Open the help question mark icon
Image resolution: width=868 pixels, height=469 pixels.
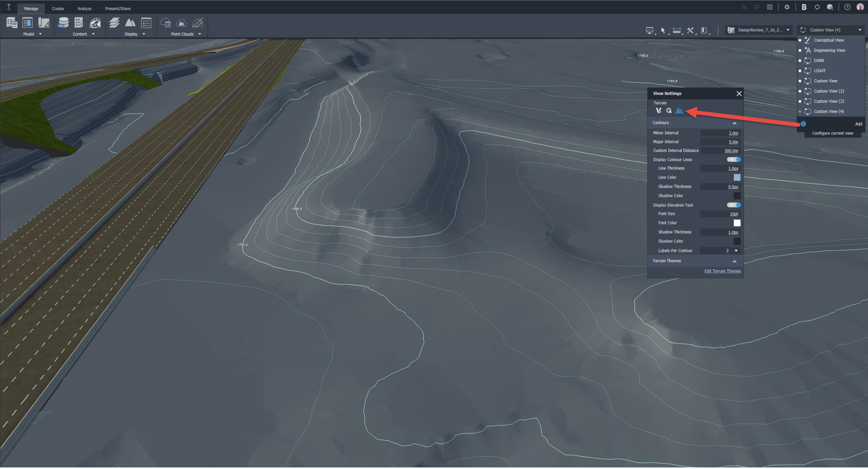pos(847,7)
